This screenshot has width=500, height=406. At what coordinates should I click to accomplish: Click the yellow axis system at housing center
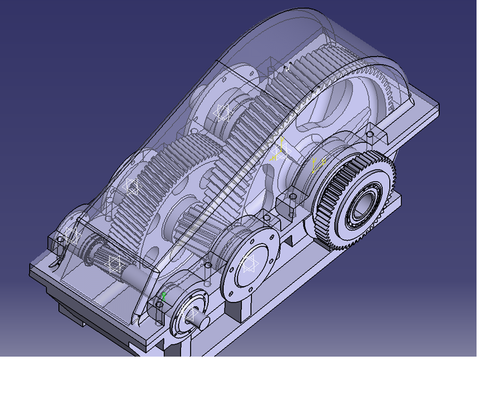coord(279,150)
